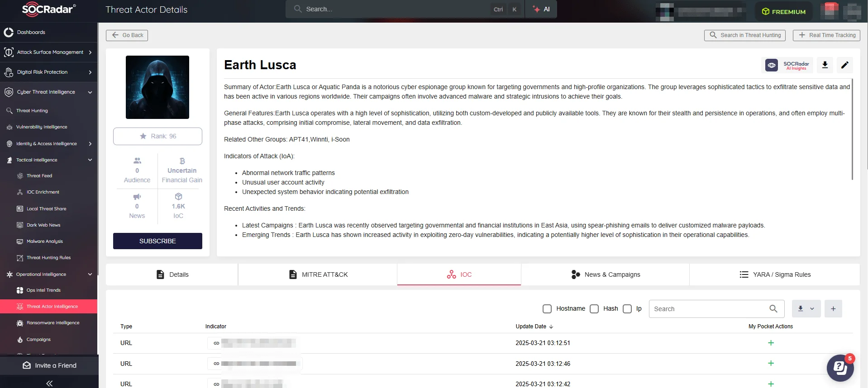Open Threat Hunting in sidebar
The image size is (868, 388).
pos(32,111)
